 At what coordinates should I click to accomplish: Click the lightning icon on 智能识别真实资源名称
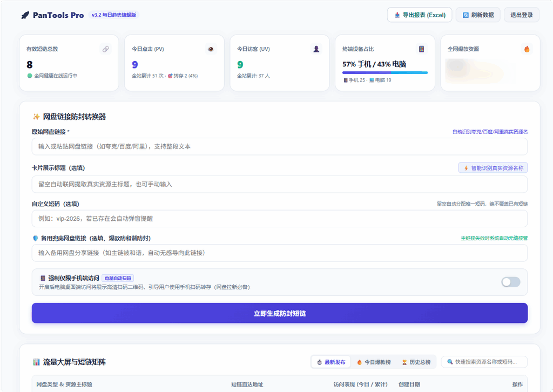click(466, 168)
